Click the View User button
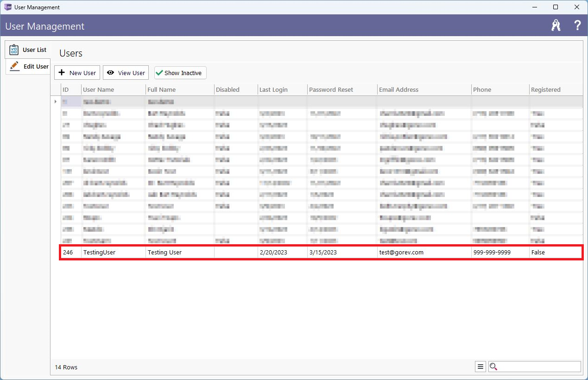The image size is (588, 380). click(x=126, y=73)
